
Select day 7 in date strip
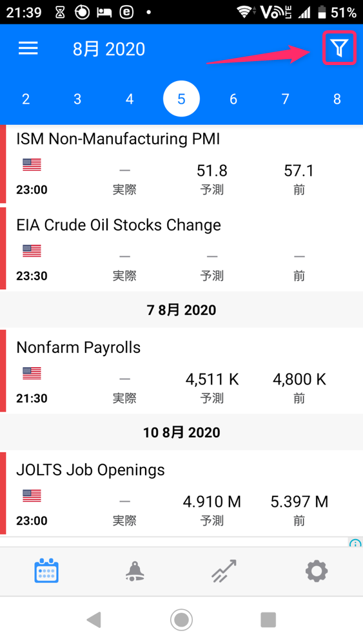click(285, 99)
